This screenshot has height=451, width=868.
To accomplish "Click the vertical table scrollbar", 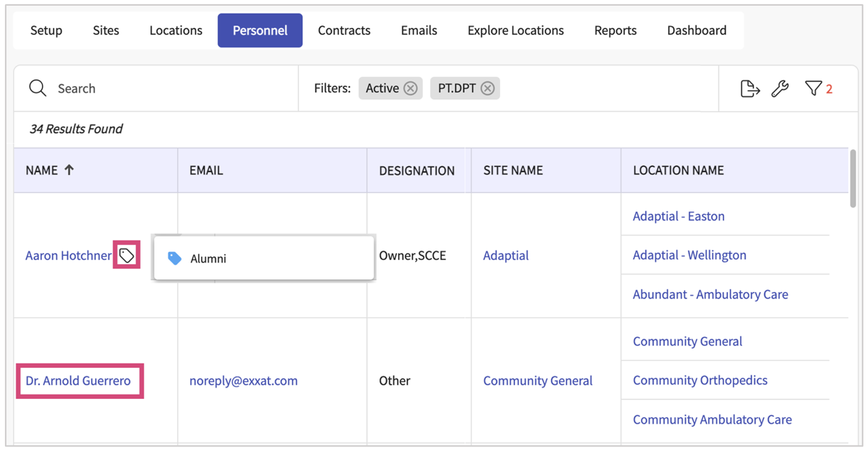I will pyautogui.click(x=853, y=179).
